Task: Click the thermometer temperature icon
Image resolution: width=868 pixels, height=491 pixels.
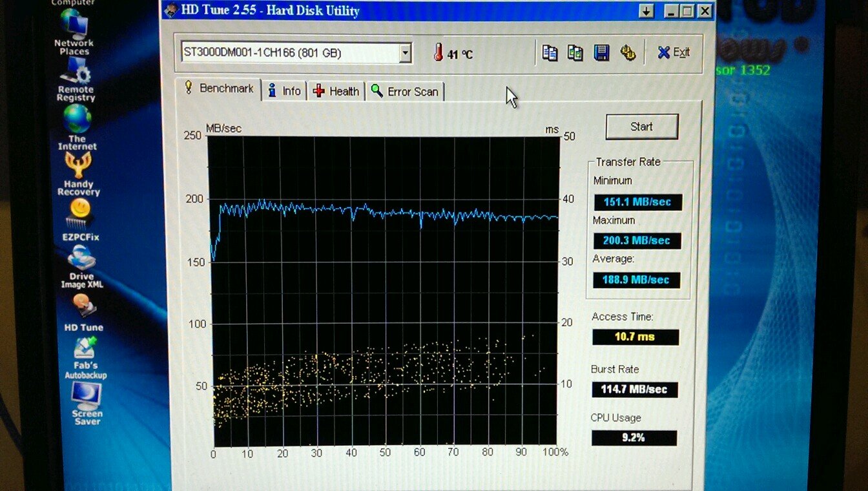Action: [x=439, y=53]
